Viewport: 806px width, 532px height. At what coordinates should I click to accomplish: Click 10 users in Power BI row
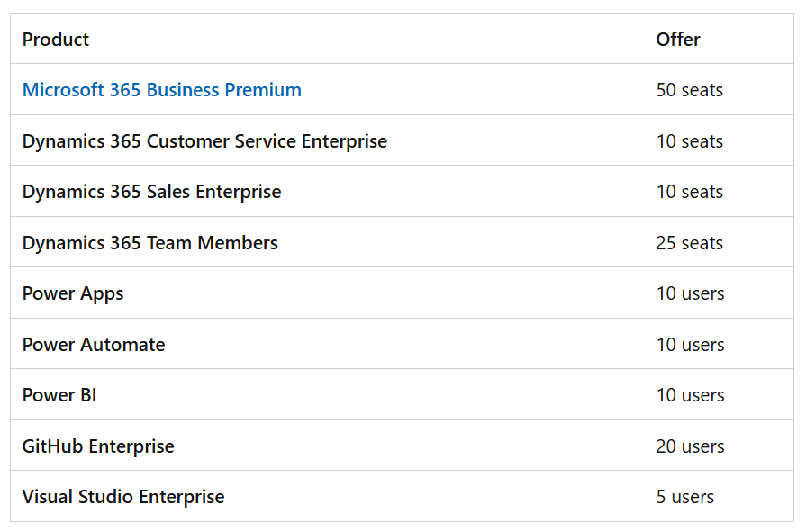coord(691,395)
